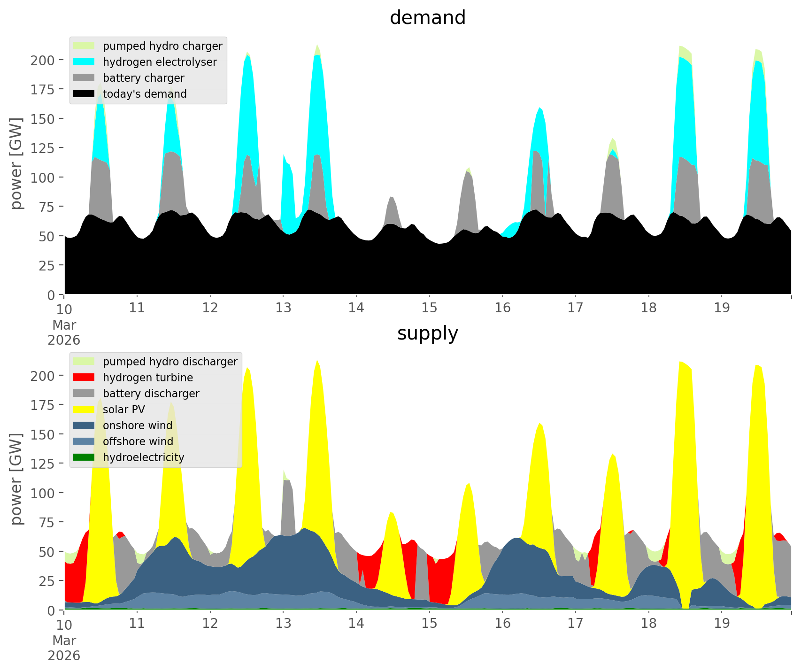The width and height of the screenshot is (801, 672).
Task: Click day 12 on the supply x-axis
Action: click(x=210, y=624)
